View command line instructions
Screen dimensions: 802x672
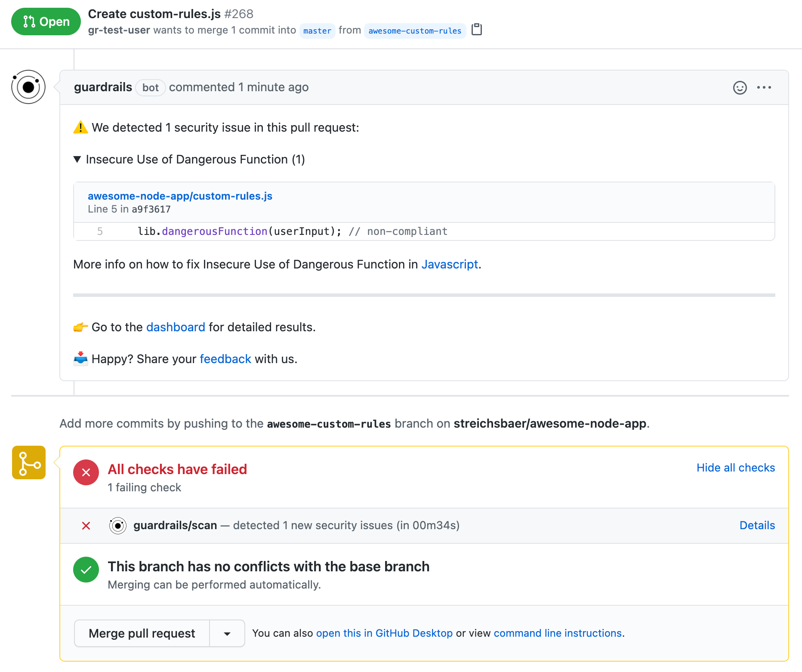click(x=558, y=633)
